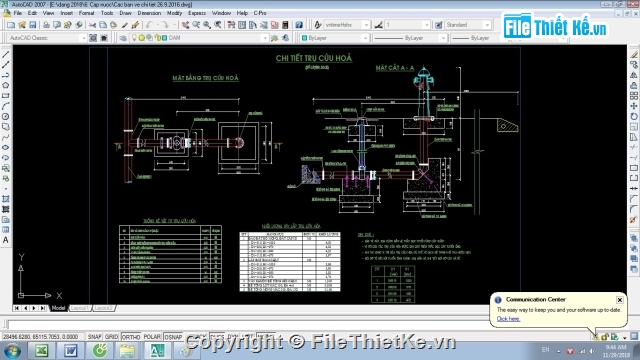The height and width of the screenshot is (360, 640).
Task: Open the Modify menu
Action: (x=174, y=13)
